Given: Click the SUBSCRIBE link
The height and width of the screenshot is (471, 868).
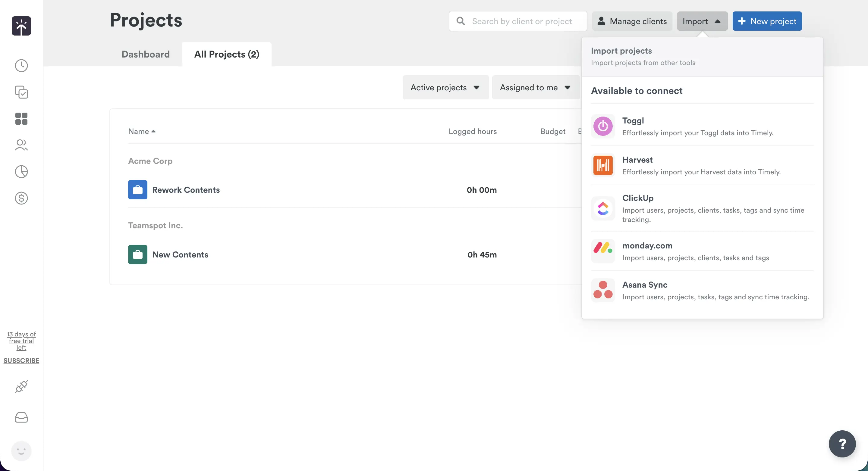Looking at the screenshot, I should (21, 360).
